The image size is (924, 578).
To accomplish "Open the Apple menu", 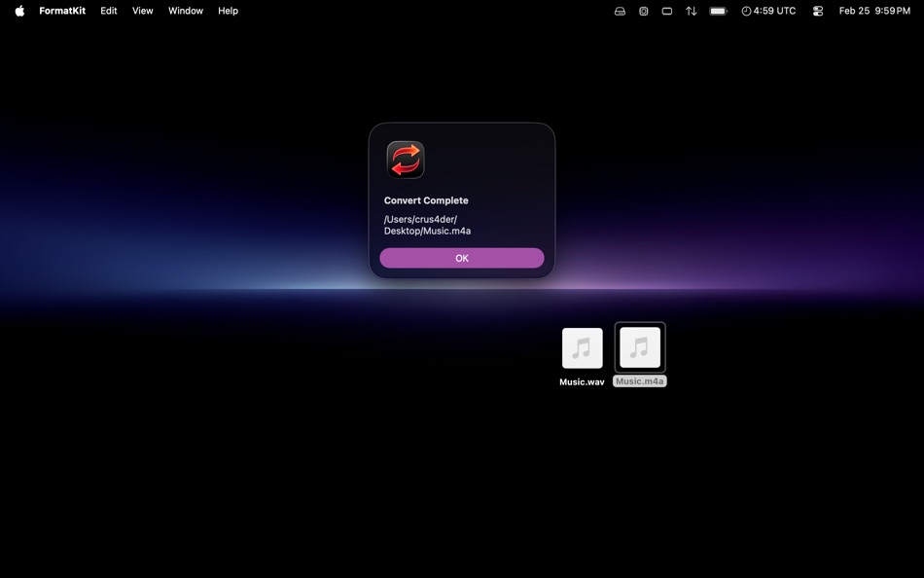I will pos(18,11).
